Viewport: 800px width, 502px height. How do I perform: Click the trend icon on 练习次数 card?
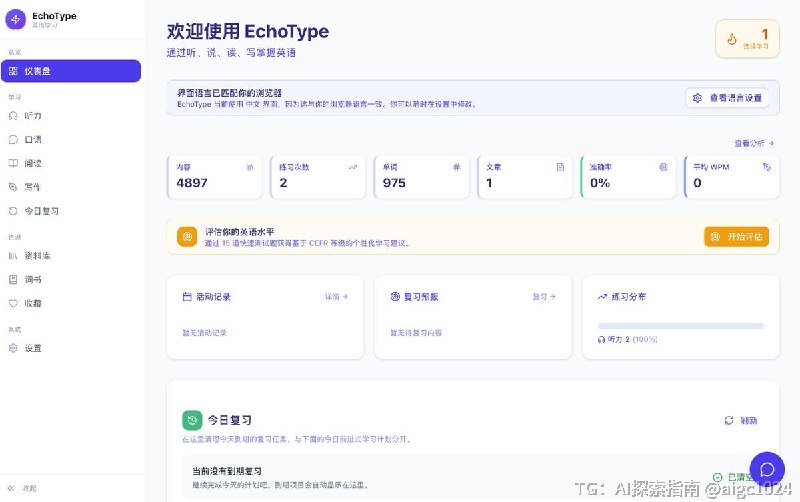353,167
